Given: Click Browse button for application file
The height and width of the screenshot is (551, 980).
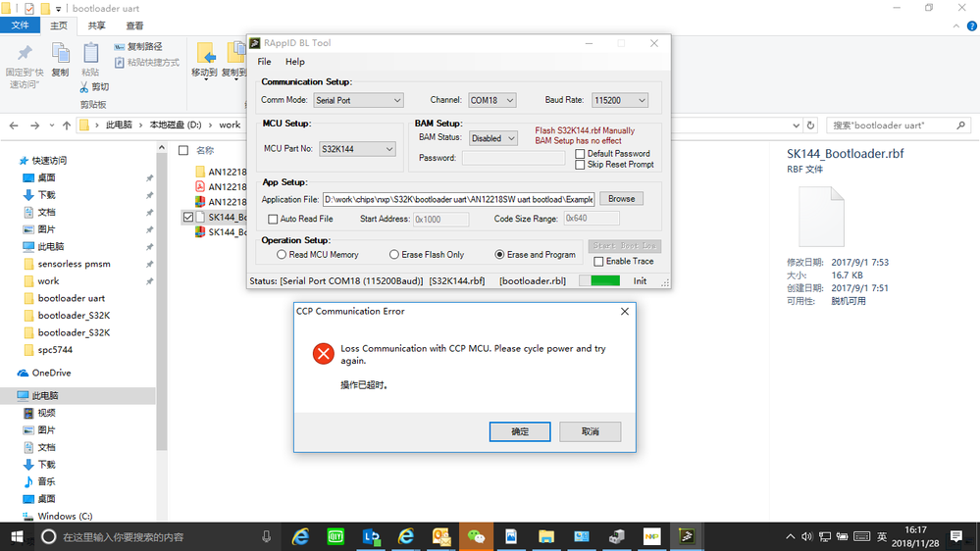Looking at the screenshot, I should [x=621, y=199].
